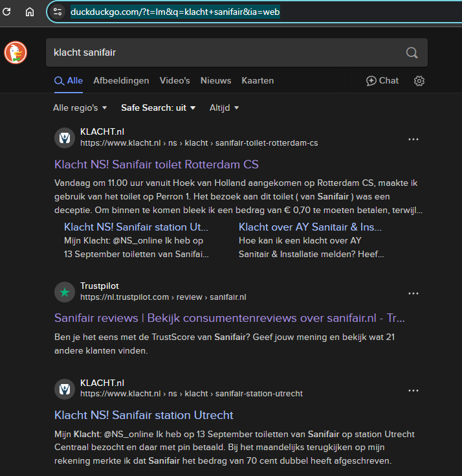Click the klacht sanifair search field
Screen dimensions: 462x476
tap(225, 52)
